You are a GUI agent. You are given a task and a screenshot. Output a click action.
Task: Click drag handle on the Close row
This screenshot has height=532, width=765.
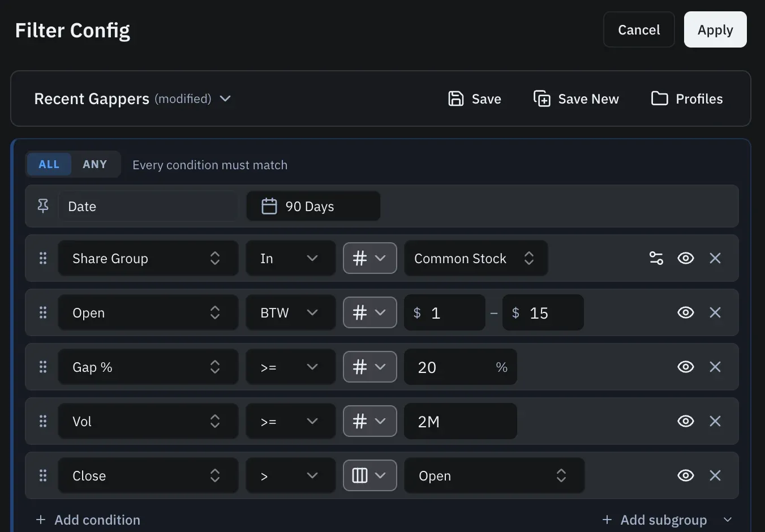(x=43, y=475)
